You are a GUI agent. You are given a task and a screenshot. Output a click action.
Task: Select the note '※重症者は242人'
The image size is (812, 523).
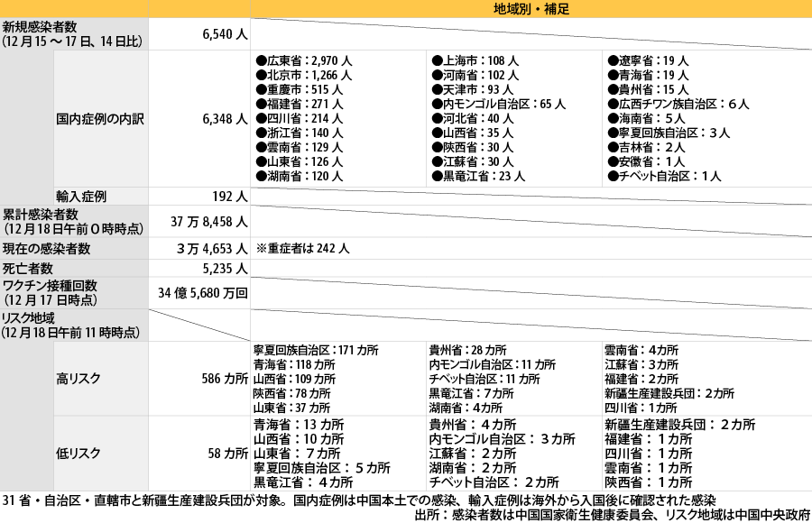[302, 249]
